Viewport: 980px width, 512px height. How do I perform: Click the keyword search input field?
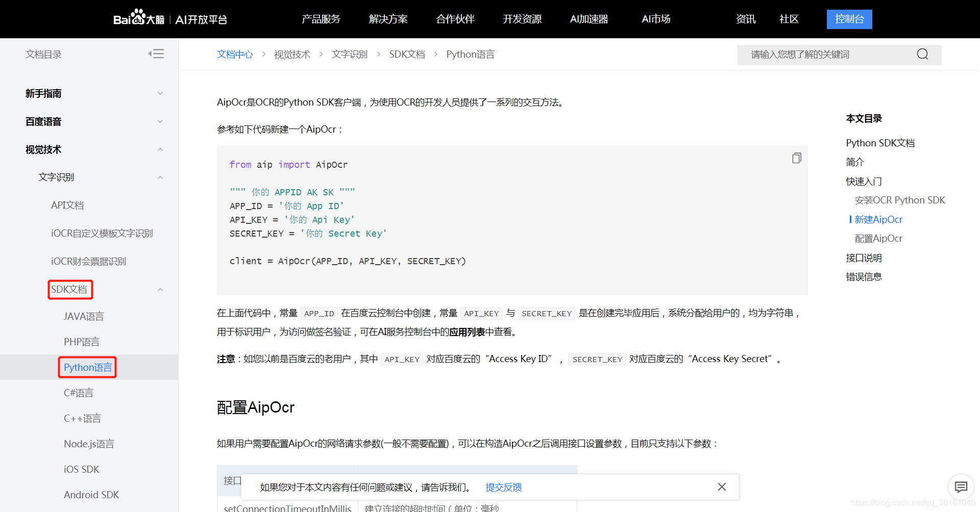click(x=827, y=54)
